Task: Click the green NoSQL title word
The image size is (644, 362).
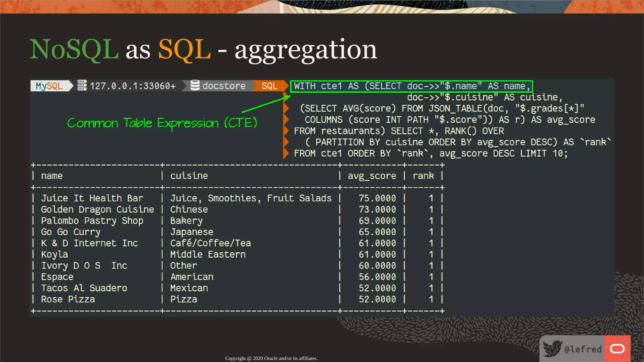Action: tap(74, 50)
